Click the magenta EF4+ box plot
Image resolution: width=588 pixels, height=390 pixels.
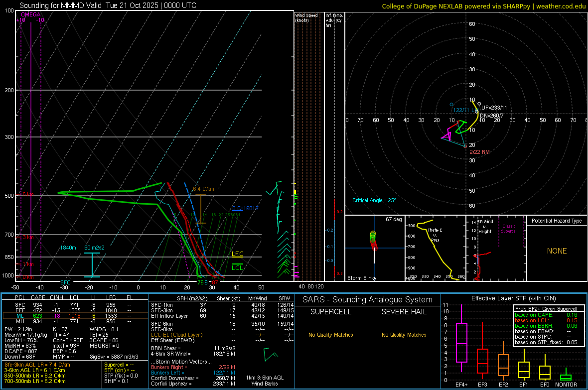[461, 342]
